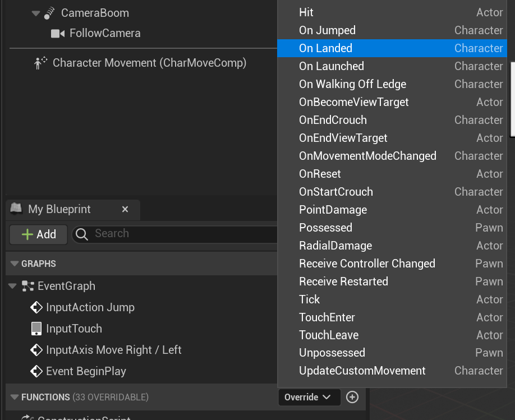Screen dimensions: 515x420
Task: Click the My Blueprint book icon
Action: tap(16, 209)
